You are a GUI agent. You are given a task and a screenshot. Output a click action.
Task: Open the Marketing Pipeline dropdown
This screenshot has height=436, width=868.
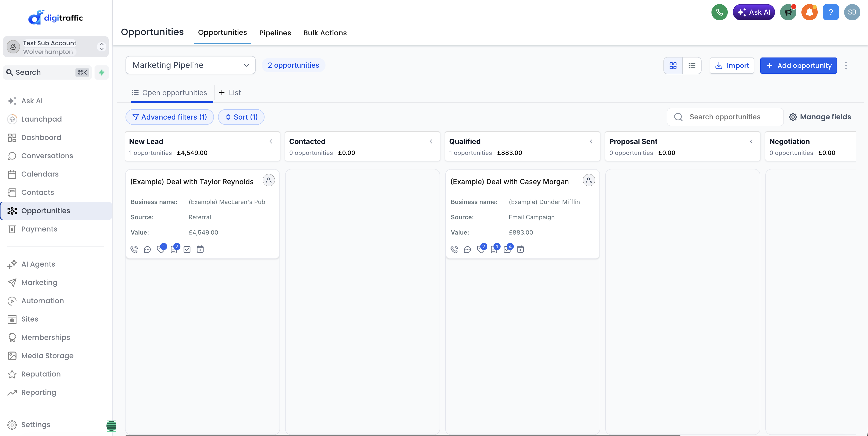coord(190,65)
